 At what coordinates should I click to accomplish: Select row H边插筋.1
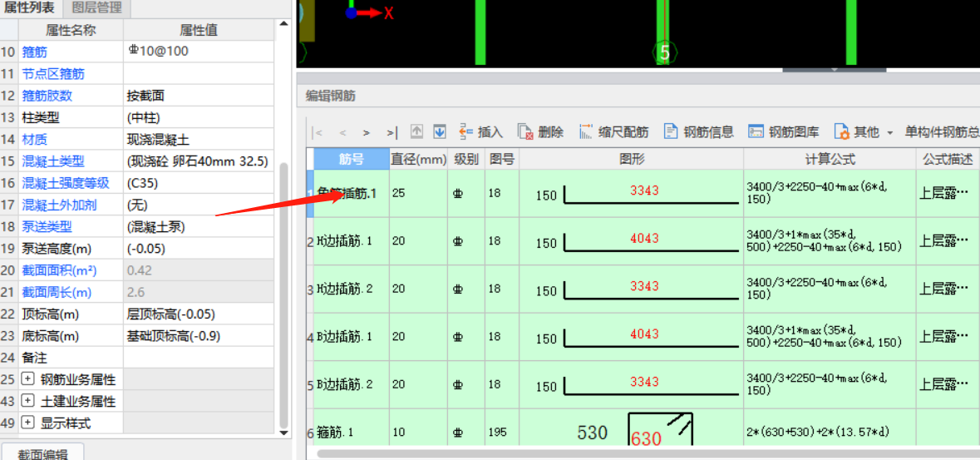(352, 241)
